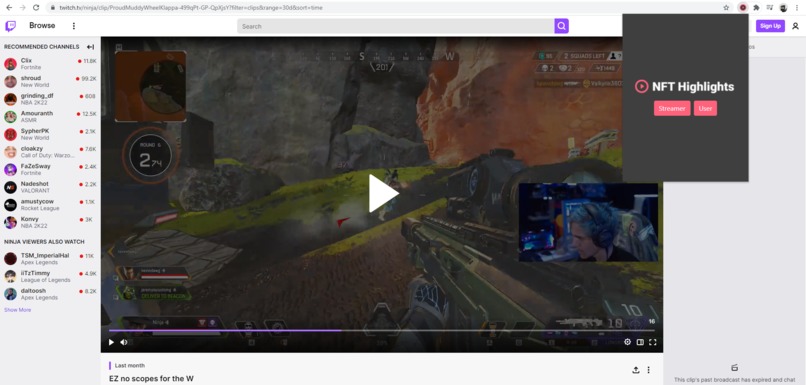Image resolution: width=806 pixels, height=385 pixels.
Task: Open the FaZeSway channel
Action: coord(50,170)
